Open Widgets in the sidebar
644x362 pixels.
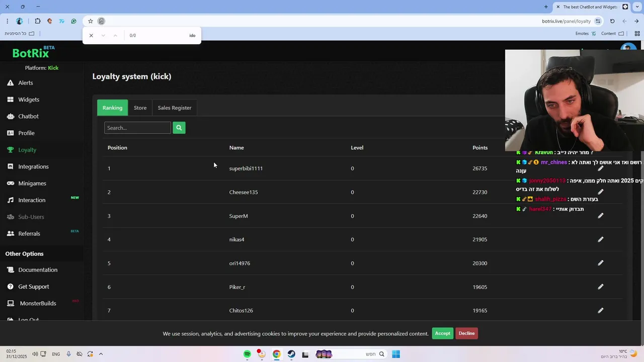[29, 100]
